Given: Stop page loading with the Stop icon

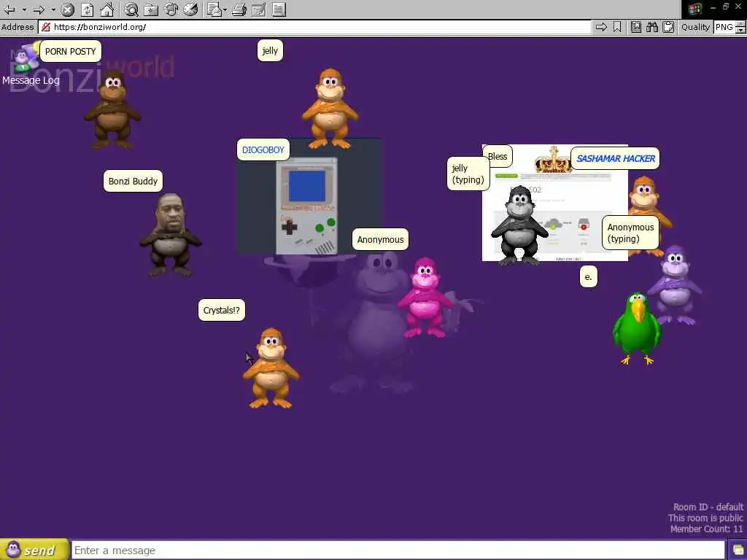Looking at the screenshot, I should tap(68, 9).
